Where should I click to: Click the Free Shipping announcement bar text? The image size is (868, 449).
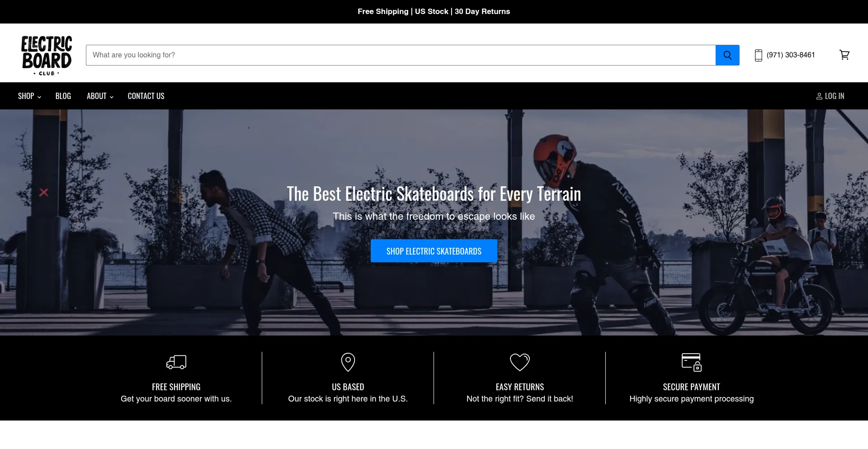[434, 12]
